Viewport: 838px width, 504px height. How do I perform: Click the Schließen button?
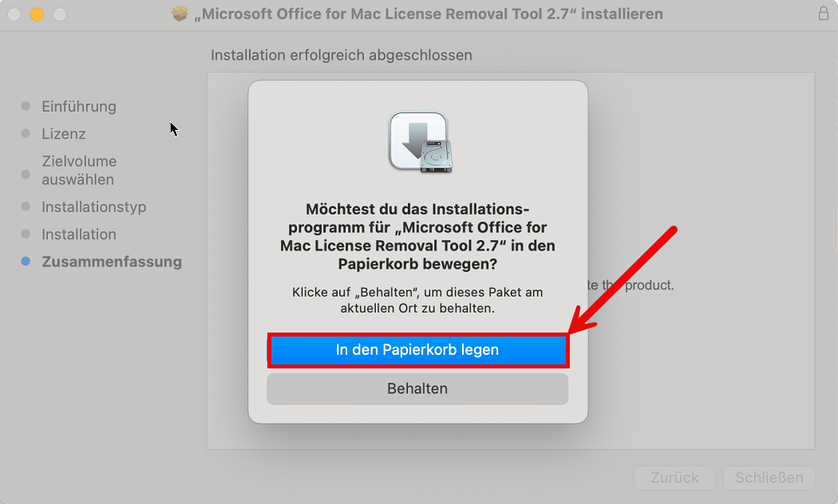[x=769, y=478]
